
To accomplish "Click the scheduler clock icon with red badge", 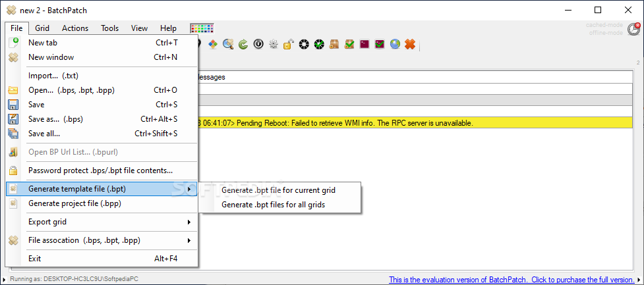I will click(x=633, y=29).
